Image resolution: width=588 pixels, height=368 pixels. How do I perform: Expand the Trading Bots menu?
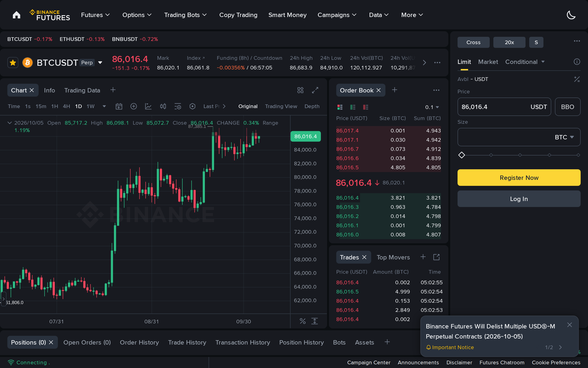pyautogui.click(x=185, y=15)
